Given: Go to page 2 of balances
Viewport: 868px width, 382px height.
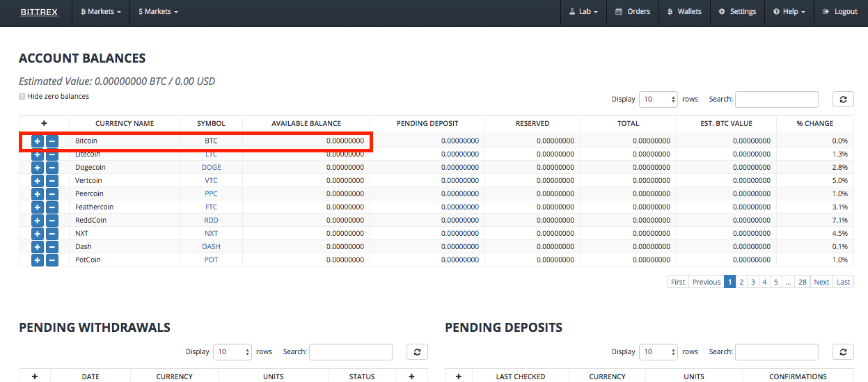Looking at the screenshot, I should pyautogui.click(x=742, y=282).
